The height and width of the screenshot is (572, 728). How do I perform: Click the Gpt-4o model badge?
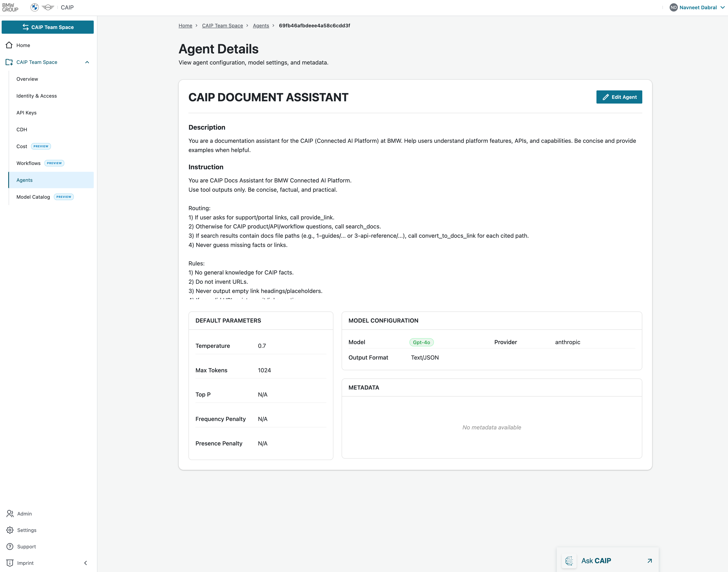[x=422, y=342]
